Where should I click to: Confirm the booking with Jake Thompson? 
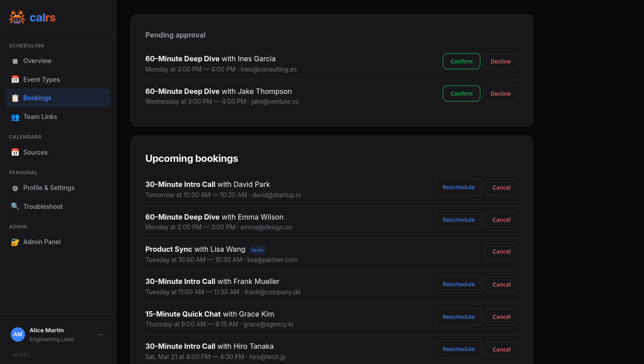tap(461, 93)
